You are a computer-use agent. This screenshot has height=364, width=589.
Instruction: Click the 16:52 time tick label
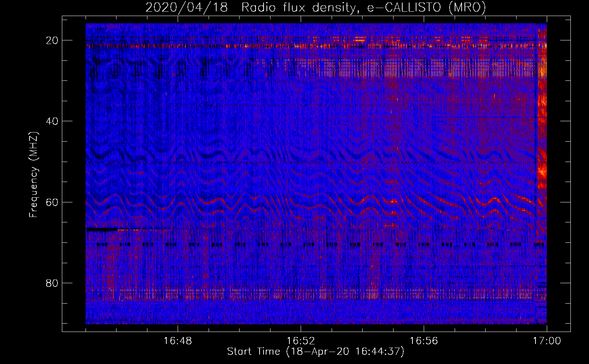click(301, 341)
